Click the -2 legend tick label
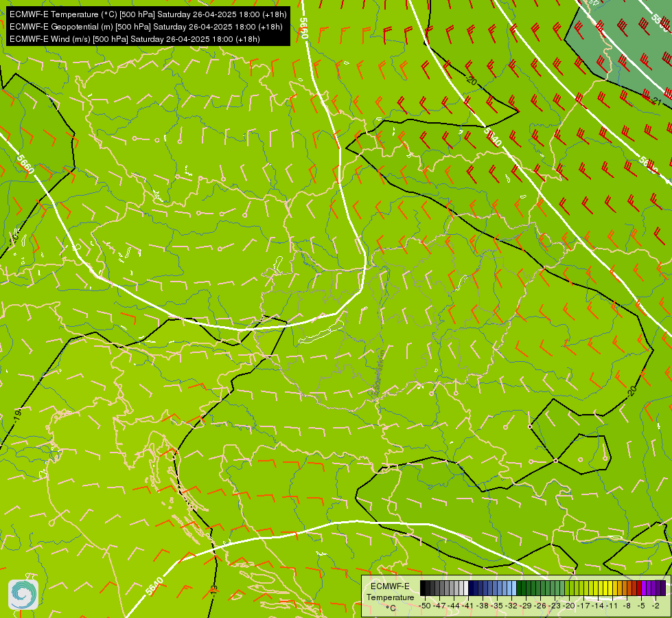Screen dimensions: 672x618 656,606
